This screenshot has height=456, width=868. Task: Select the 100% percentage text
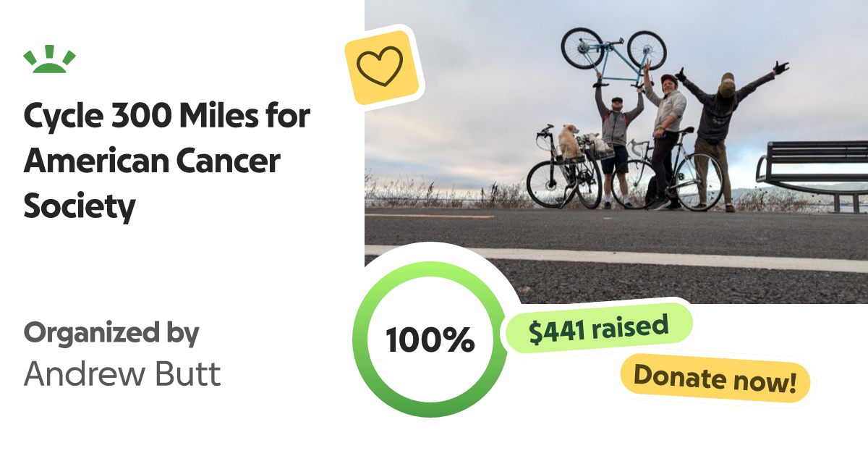pyautogui.click(x=430, y=340)
